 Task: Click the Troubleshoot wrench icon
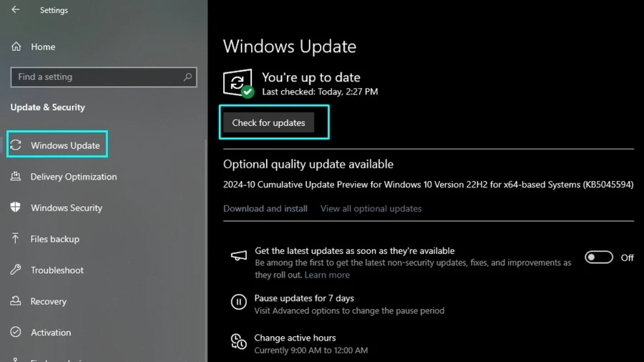16,270
